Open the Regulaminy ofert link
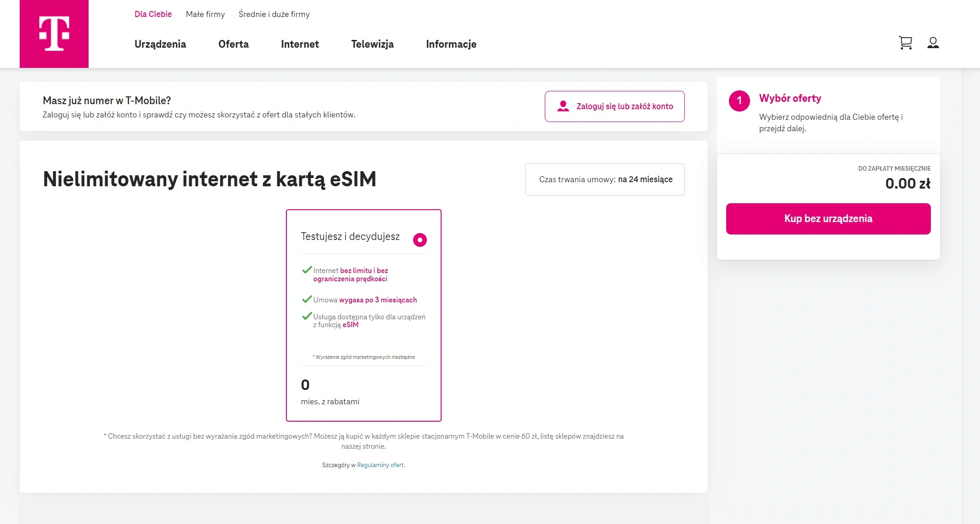 click(381, 465)
